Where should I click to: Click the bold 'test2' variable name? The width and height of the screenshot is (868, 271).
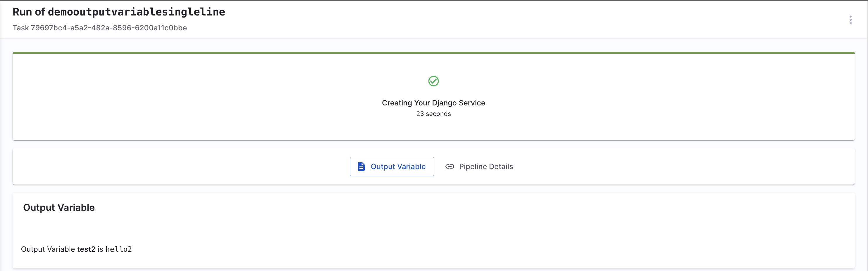click(x=86, y=249)
